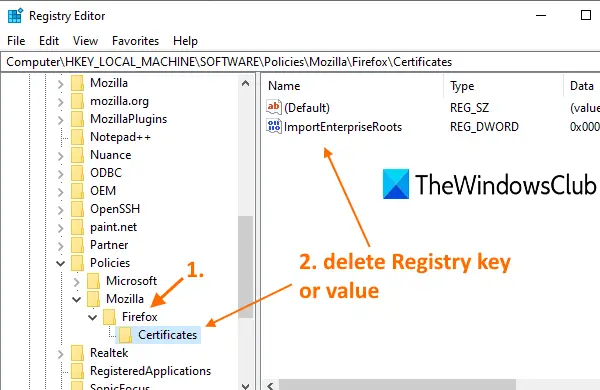Click the RegisteredApplications folder icon

pos(77,371)
